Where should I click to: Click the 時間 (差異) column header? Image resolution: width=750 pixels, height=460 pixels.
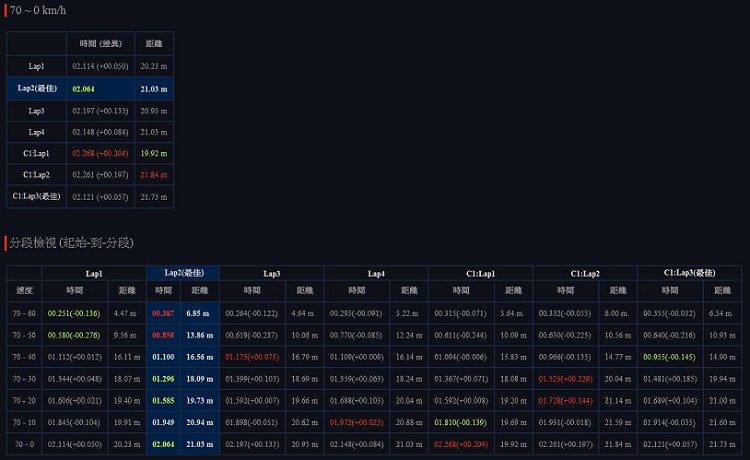[x=100, y=44]
